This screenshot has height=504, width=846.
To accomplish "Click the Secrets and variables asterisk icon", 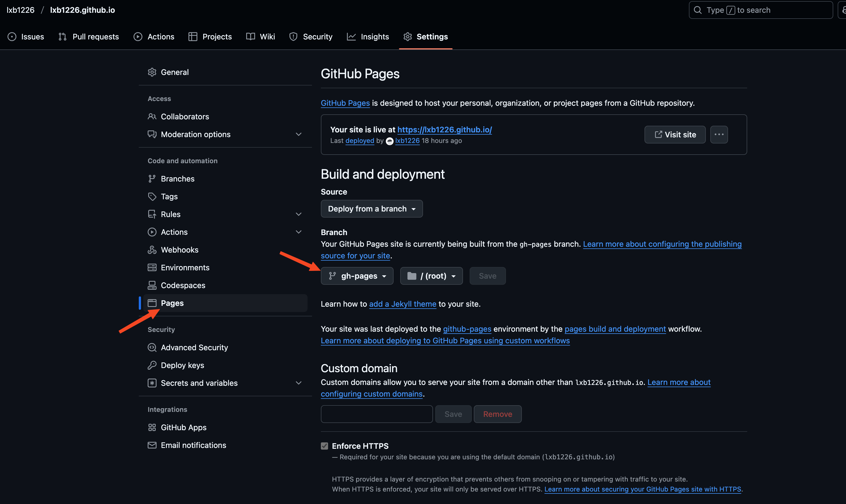I will click(x=152, y=383).
